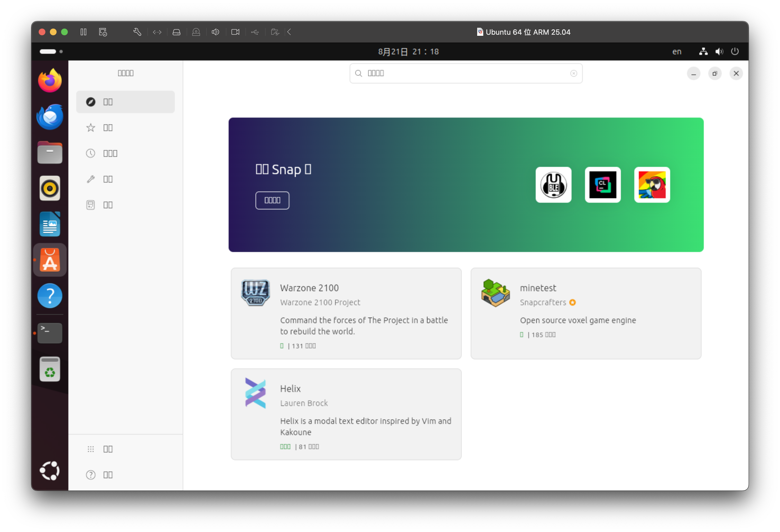Open LibreOffice Writer from the dock
This screenshot has height=532, width=780.
pos(50,224)
